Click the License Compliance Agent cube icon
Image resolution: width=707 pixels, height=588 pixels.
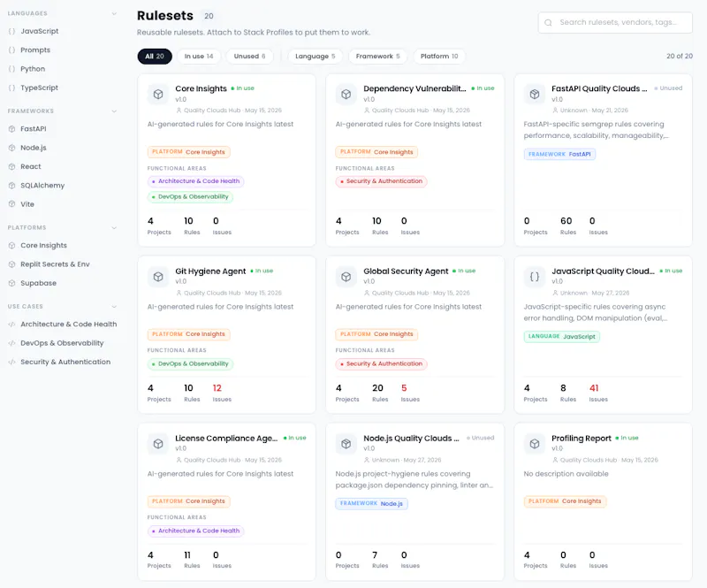[158, 444]
